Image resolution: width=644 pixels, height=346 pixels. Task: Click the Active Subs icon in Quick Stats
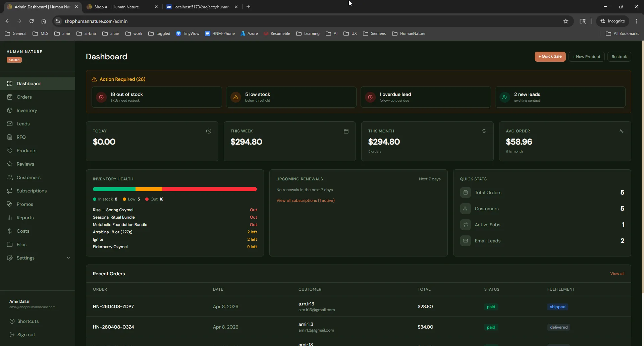pos(466,225)
